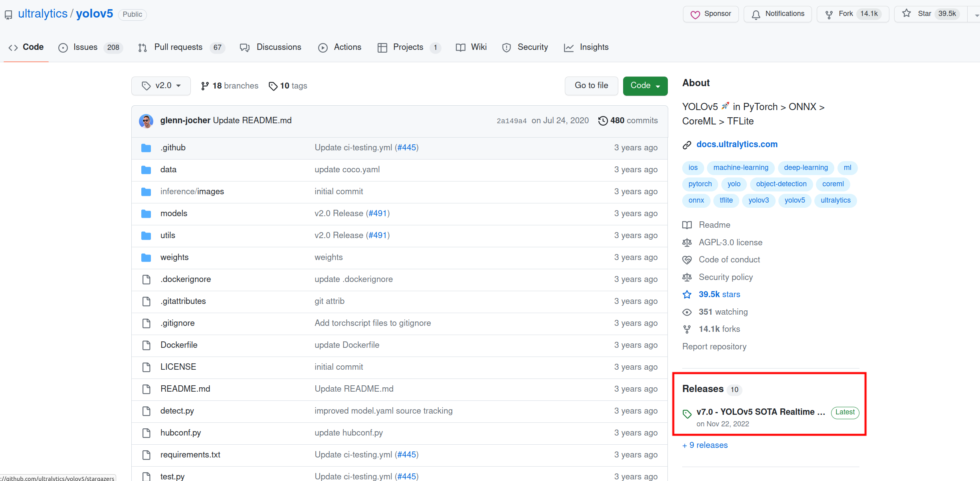The width and height of the screenshot is (980, 481).
Task: Click the star icon next to 39.5k stars
Action: click(x=687, y=295)
